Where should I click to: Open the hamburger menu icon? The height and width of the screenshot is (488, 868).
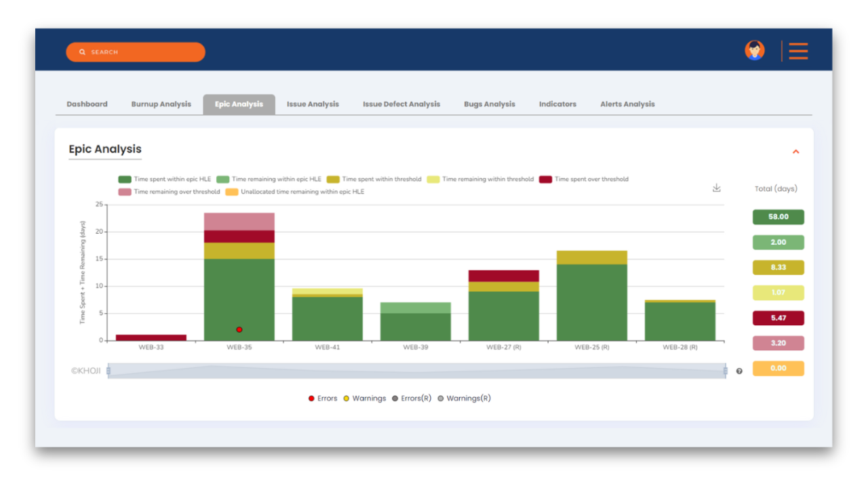tap(798, 52)
